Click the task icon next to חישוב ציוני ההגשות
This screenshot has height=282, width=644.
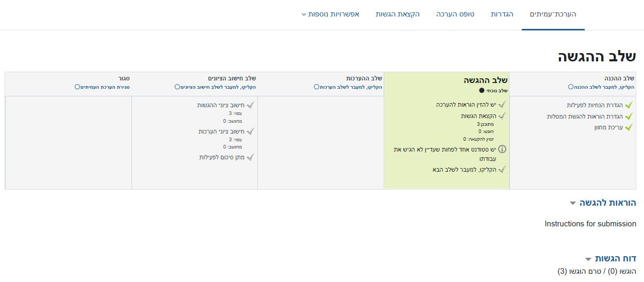(251, 105)
